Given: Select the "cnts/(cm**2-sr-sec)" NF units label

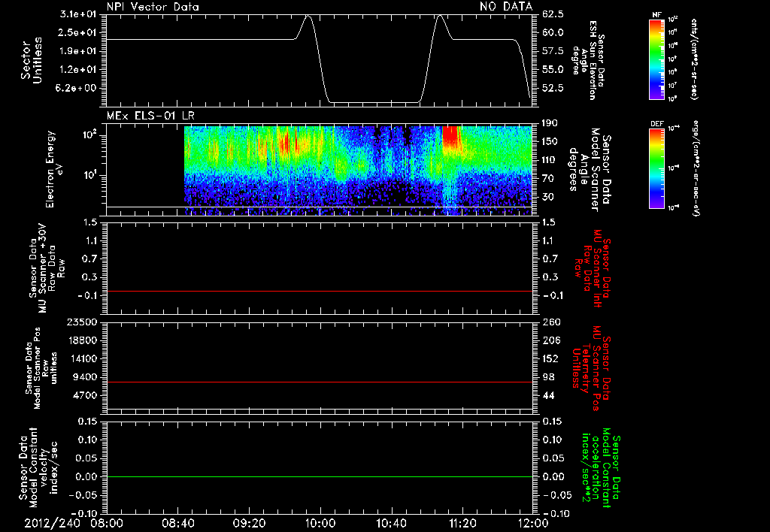Looking at the screenshot, I should pyautogui.click(x=694, y=59).
